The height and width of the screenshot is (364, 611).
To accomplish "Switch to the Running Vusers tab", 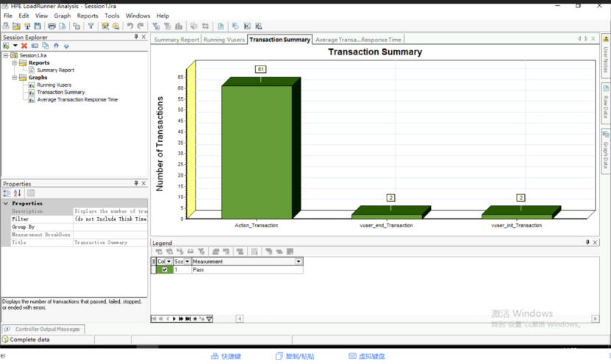I will pyautogui.click(x=224, y=40).
